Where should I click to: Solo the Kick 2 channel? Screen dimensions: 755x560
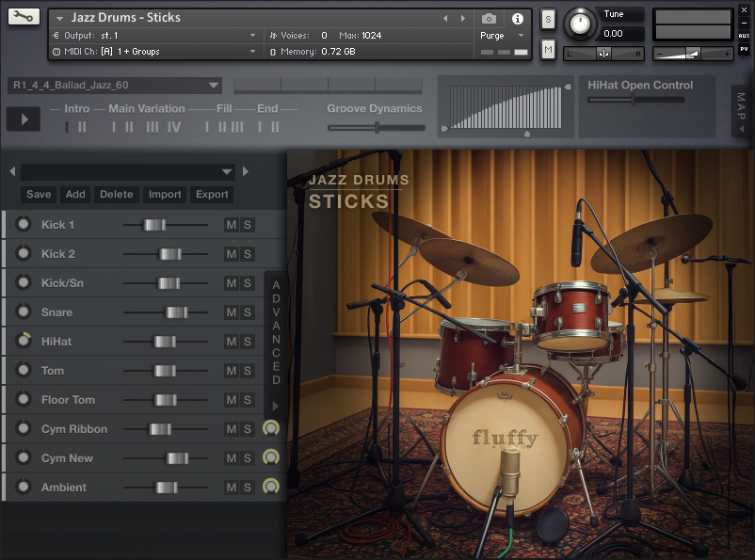(x=248, y=254)
